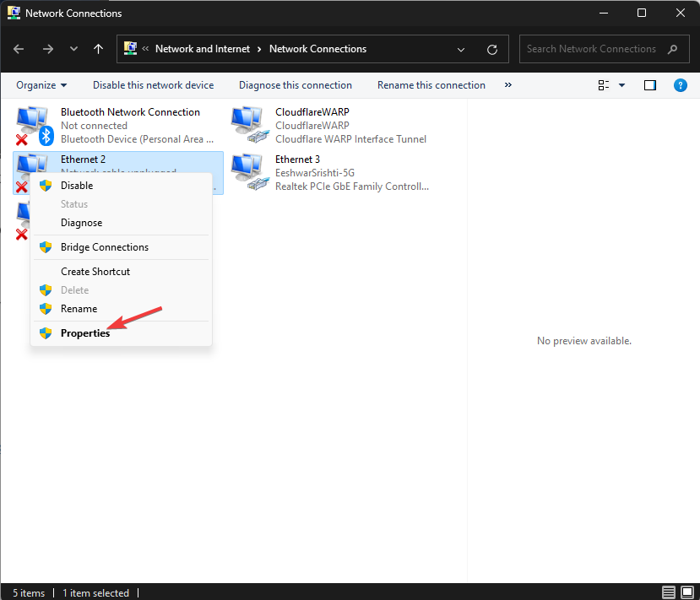This screenshot has width=700, height=600.
Task: Click the shield icon beside Bridge Connections
Action: pos(46,247)
